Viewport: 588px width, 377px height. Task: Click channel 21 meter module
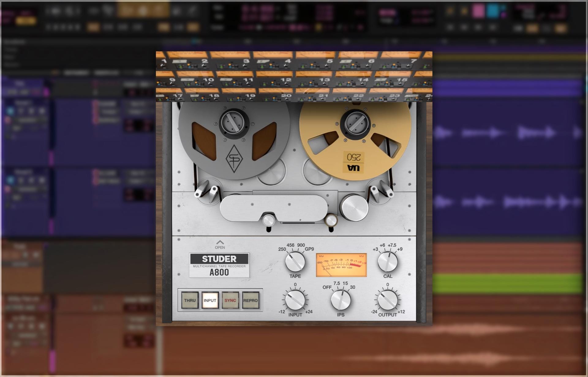312,95
